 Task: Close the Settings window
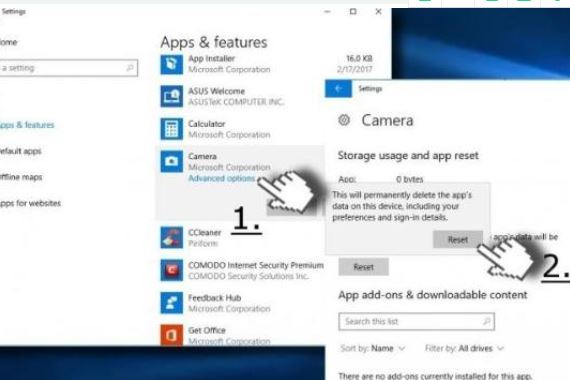click(x=378, y=12)
